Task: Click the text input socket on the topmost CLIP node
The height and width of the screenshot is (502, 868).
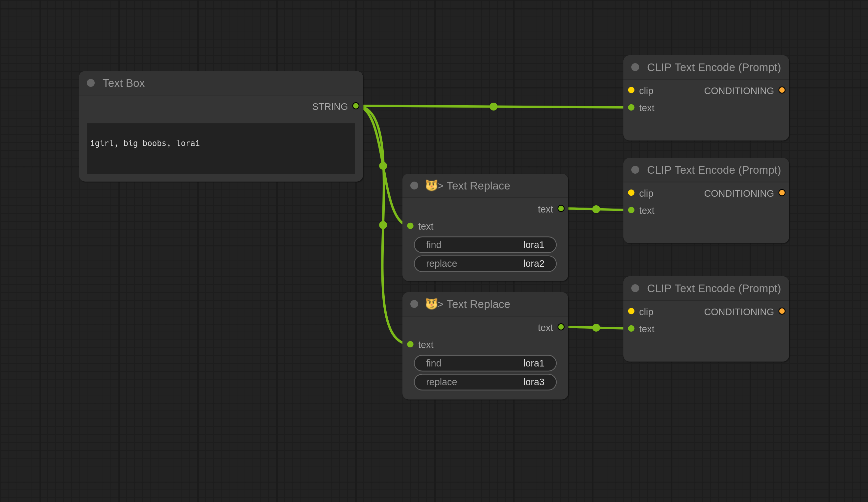Action: click(x=631, y=108)
